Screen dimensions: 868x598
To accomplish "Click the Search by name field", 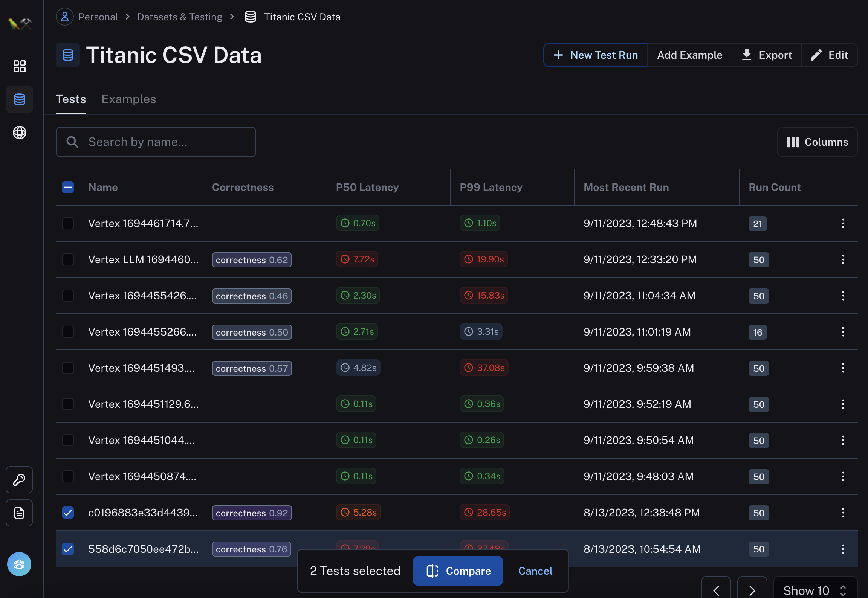I will tap(156, 142).
